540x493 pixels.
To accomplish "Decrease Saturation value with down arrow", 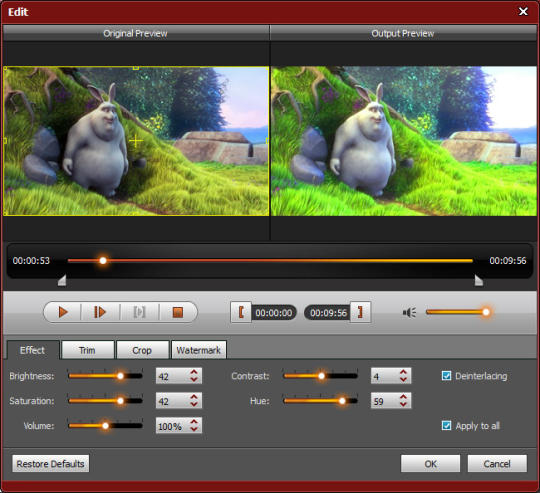I will coord(194,404).
